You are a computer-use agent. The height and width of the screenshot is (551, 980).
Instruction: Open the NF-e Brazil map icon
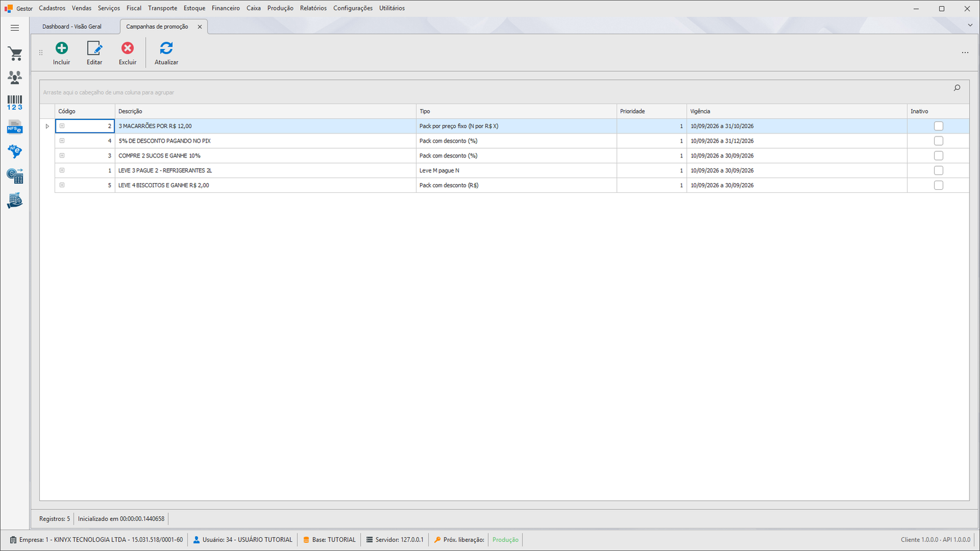[x=15, y=151]
